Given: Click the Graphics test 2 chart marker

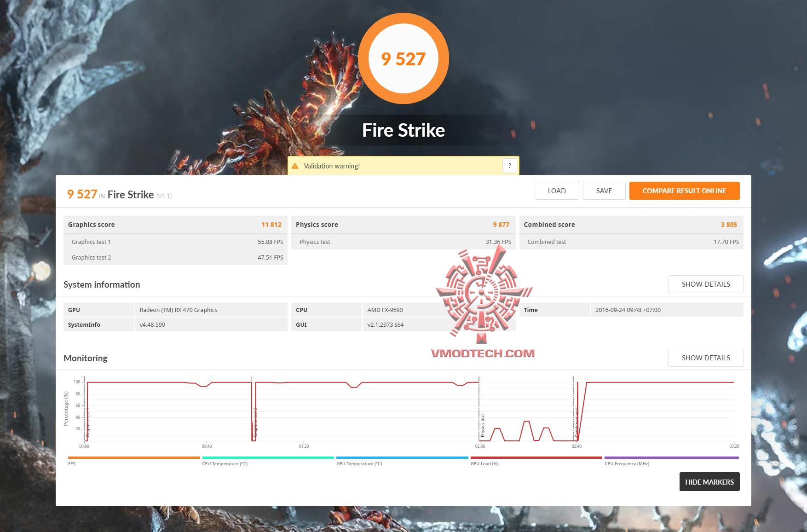Looking at the screenshot, I should tap(255, 422).
